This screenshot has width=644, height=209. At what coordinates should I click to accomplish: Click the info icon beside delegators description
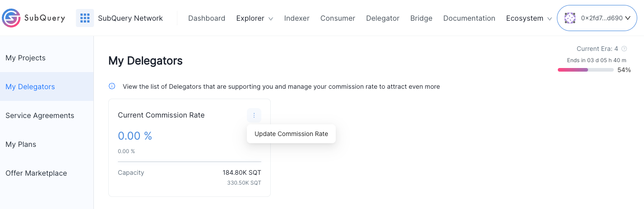(x=112, y=86)
